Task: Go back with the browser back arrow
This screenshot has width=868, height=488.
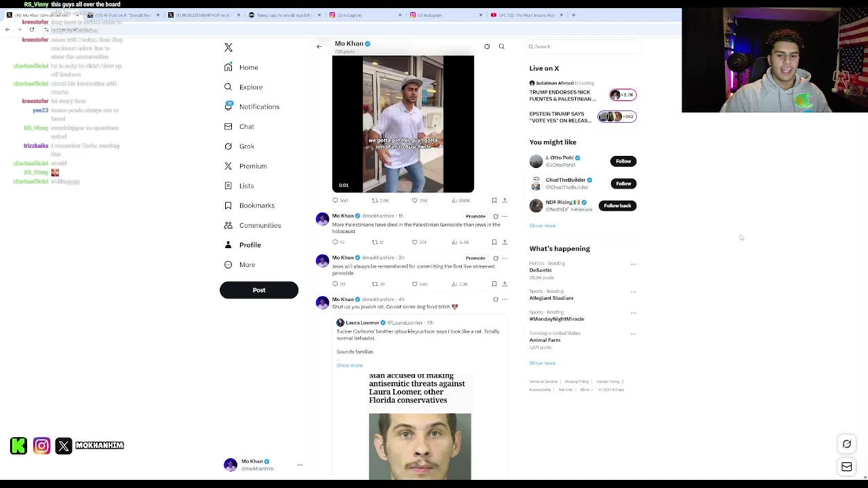Action: pyautogui.click(x=7, y=30)
